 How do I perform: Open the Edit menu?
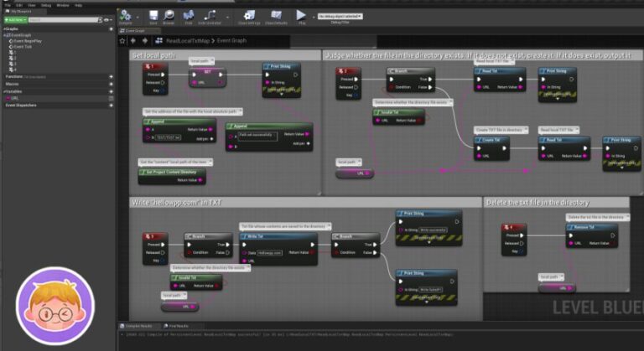(x=19, y=5)
